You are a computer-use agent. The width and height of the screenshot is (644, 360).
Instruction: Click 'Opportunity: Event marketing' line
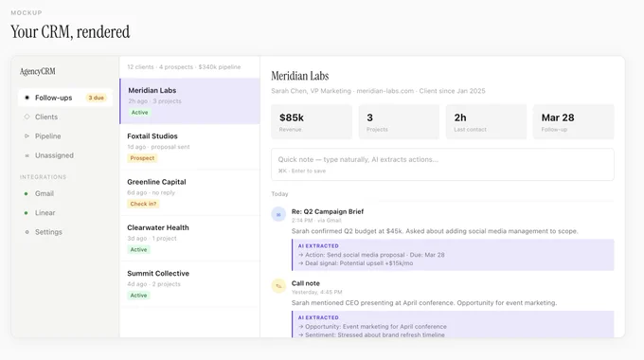click(372, 327)
